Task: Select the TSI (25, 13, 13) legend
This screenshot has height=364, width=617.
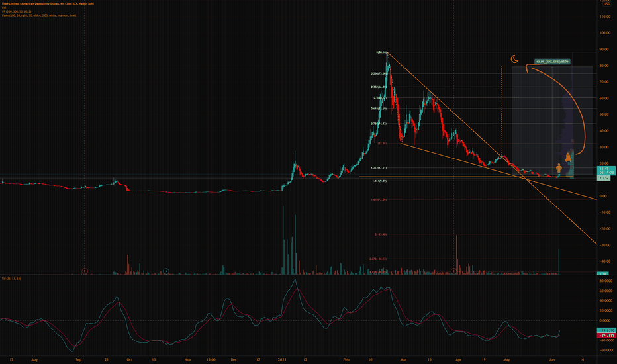Action: click(11, 279)
